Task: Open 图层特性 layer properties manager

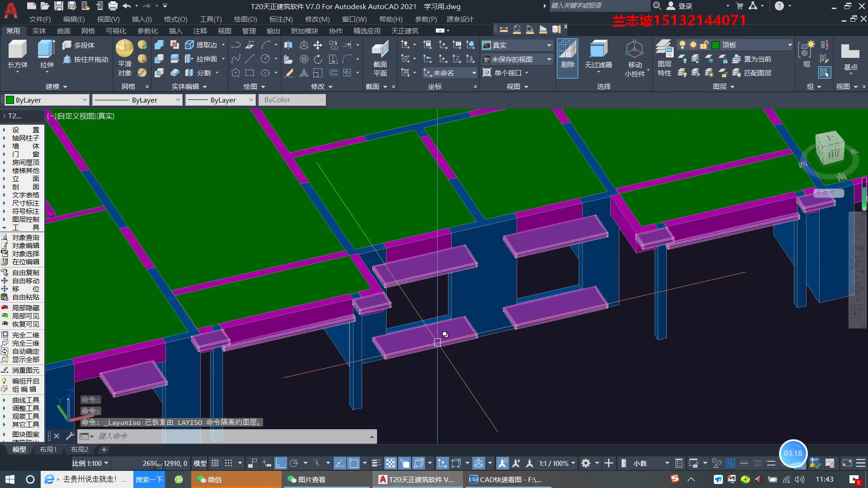Action: [x=664, y=58]
